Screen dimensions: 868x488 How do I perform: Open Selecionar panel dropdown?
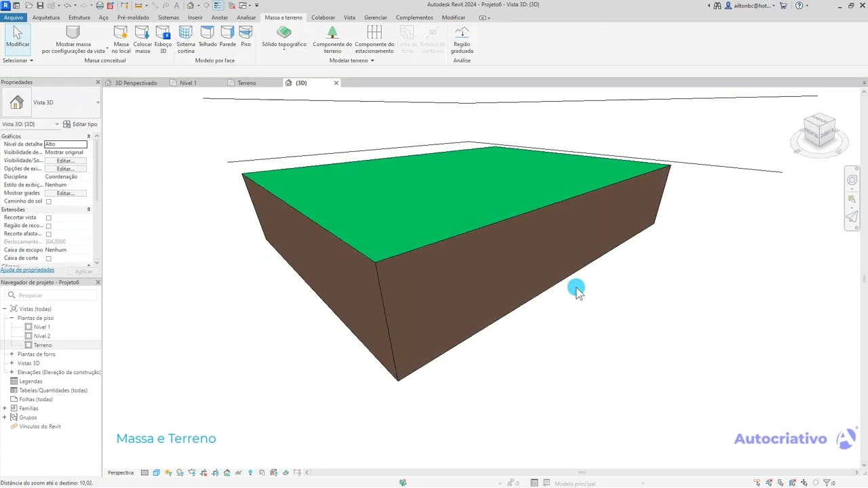click(x=18, y=60)
